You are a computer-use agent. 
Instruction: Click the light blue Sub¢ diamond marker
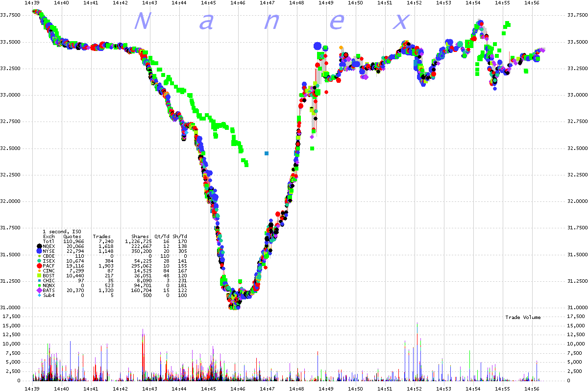point(39,295)
